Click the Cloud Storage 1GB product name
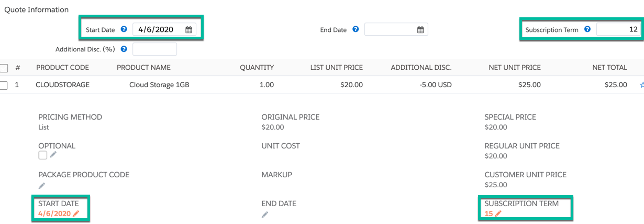 [159, 84]
